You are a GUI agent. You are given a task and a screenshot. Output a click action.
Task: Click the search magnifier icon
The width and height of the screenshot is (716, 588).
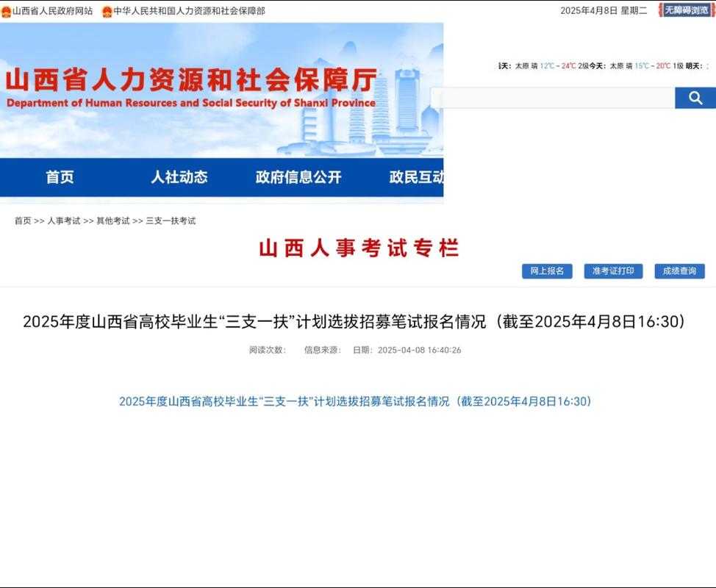pyautogui.click(x=695, y=96)
